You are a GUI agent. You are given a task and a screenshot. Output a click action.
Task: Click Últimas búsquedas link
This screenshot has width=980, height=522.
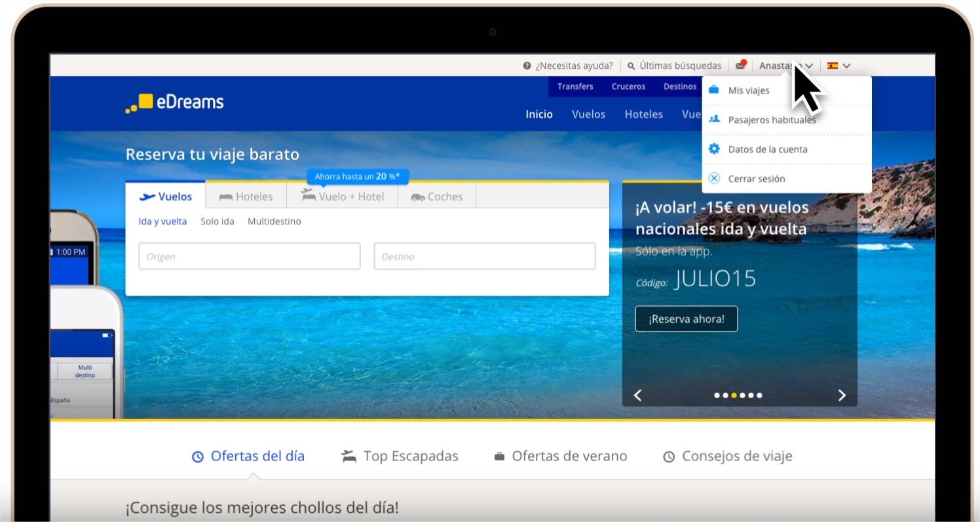pyautogui.click(x=680, y=65)
